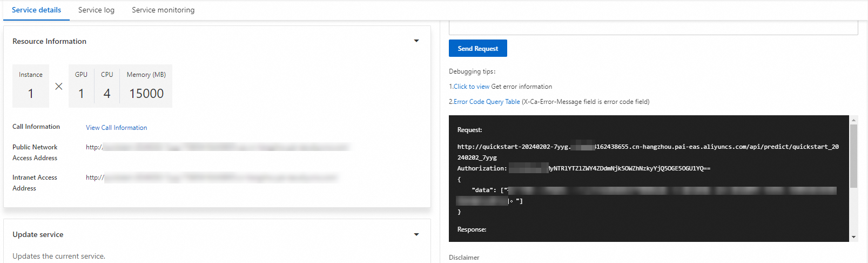Click the Call Information label
Image resolution: width=868 pixels, height=263 pixels.
(36, 127)
